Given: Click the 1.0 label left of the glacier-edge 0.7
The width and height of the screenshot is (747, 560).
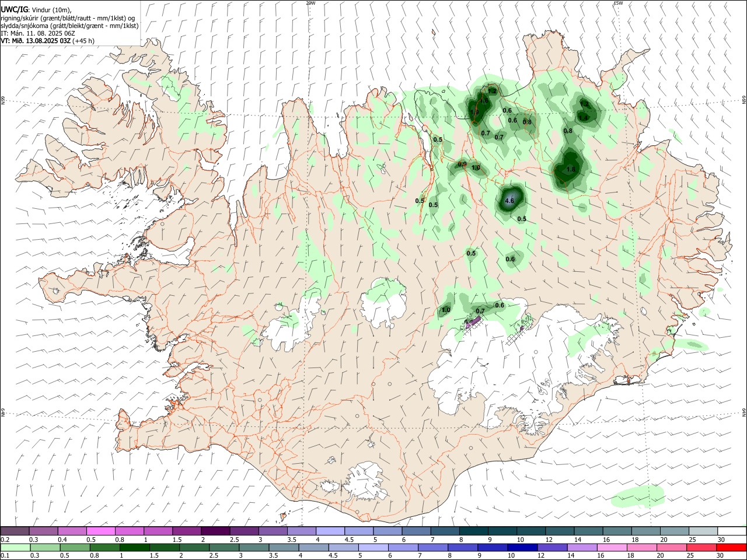Looking at the screenshot, I should pos(446,310).
